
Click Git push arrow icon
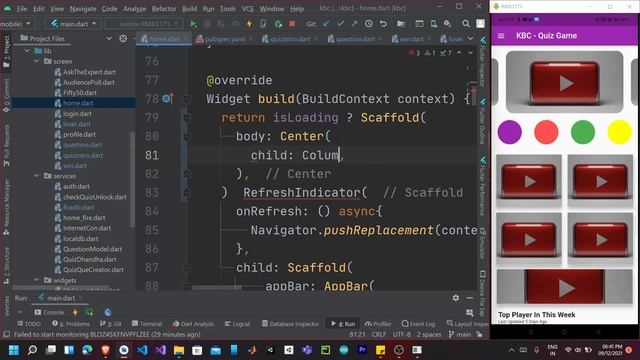(x=354, y=24)
